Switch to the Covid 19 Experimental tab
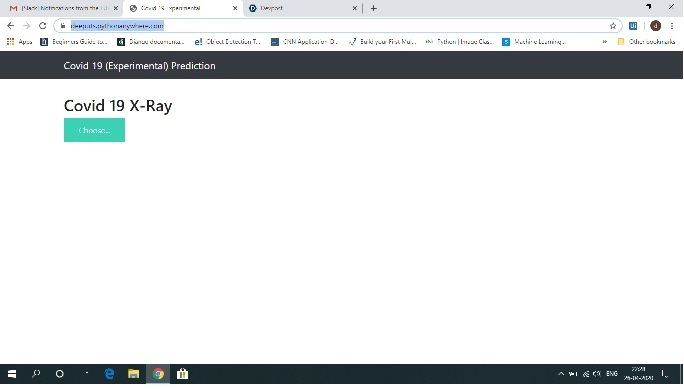The image size is (684, 389). tap(183, 8)
